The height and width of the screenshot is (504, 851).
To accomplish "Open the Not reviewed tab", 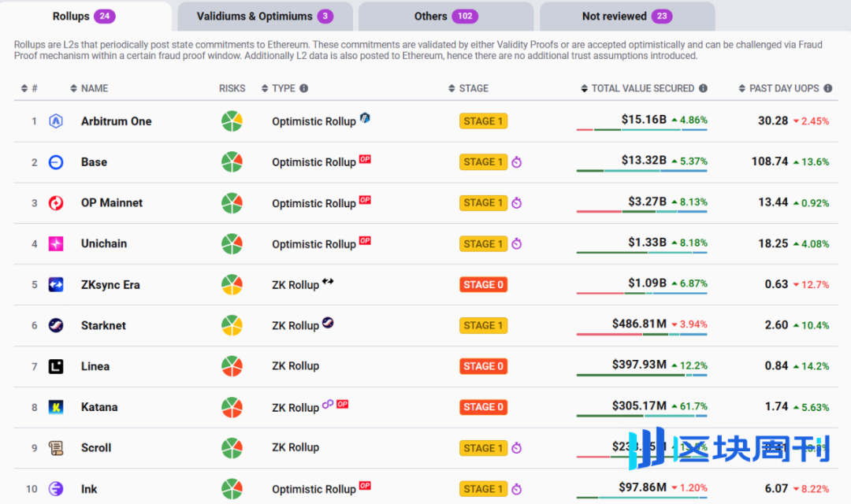I will coord(627,17).
